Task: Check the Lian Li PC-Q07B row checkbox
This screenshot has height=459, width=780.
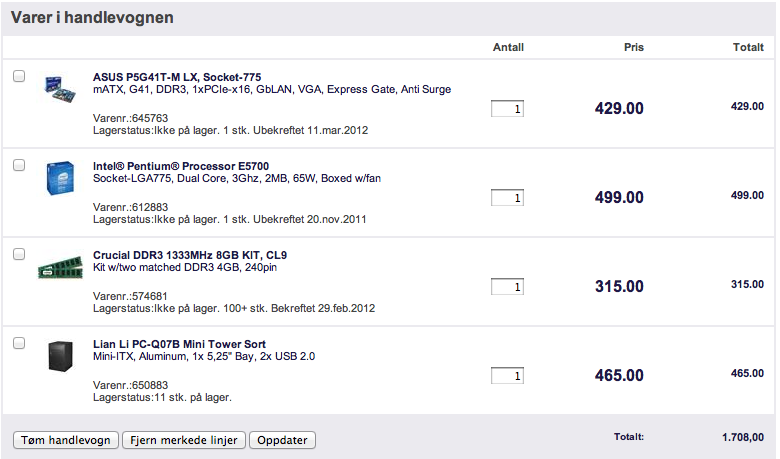Action: click(x=19, y=343)
